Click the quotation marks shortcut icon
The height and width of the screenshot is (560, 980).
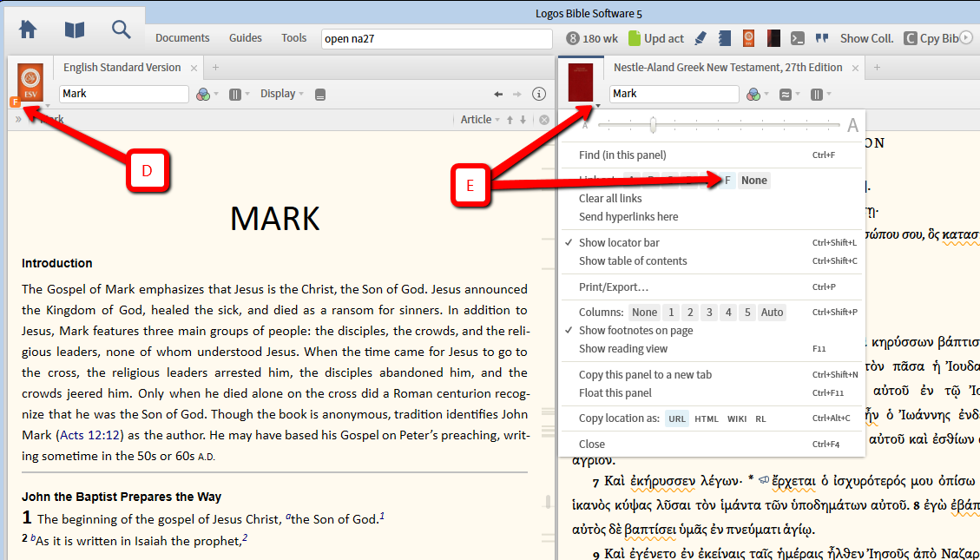point(822,38)
